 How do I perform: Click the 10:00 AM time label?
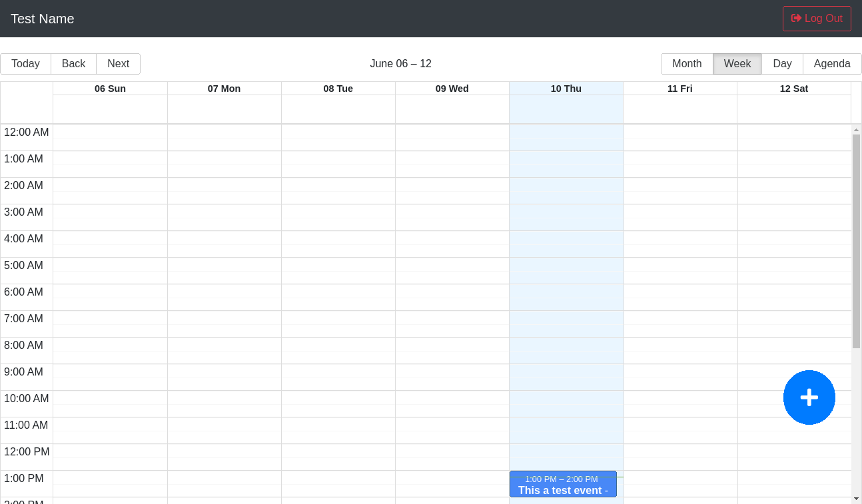(27, 398)
